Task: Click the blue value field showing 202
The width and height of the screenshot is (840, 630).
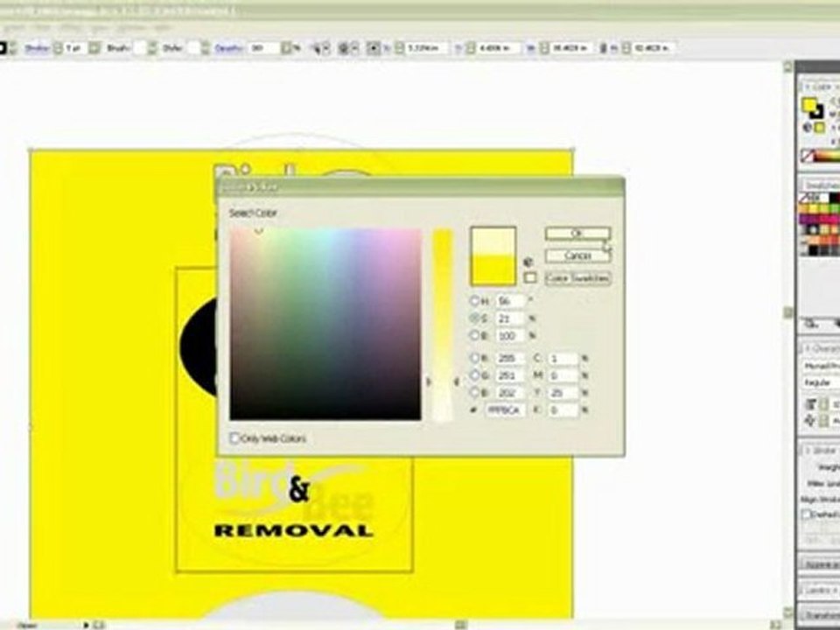Action: 509,393
